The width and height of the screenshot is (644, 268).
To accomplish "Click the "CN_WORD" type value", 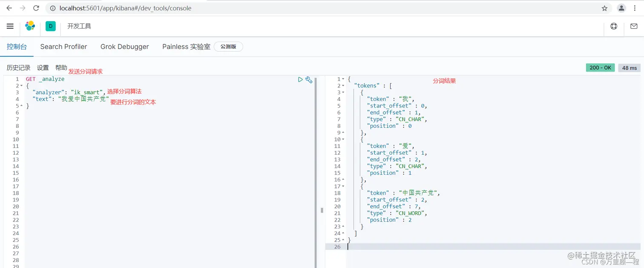I will tap(409, 213).
